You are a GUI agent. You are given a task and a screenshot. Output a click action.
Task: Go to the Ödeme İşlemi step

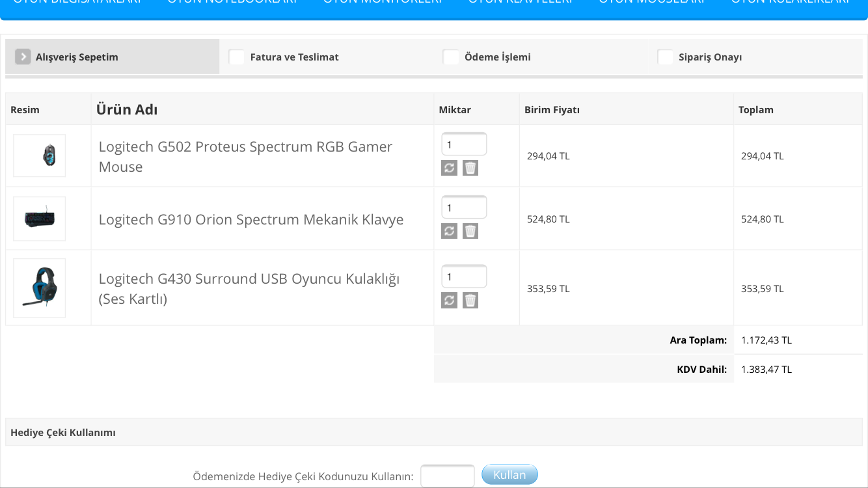coord(541,57)
